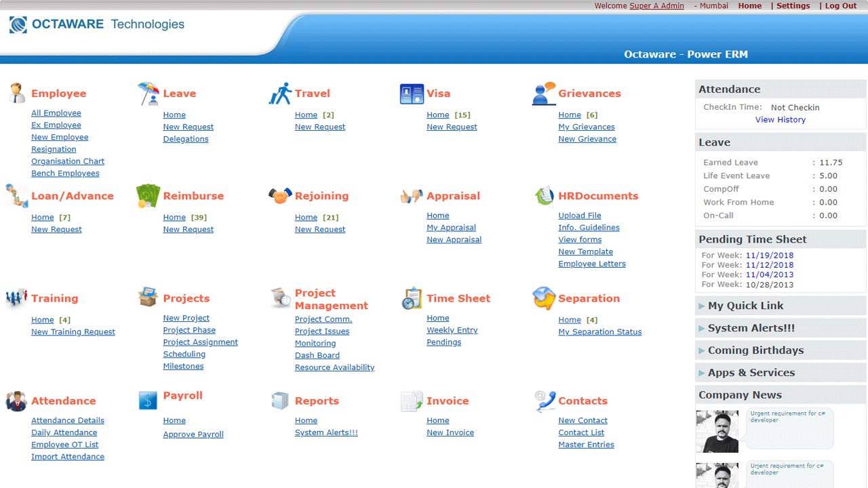The image size is (868, 488).
Task: Open pending time sheet week 10/28/2013
Action: (x=770, y=285)
